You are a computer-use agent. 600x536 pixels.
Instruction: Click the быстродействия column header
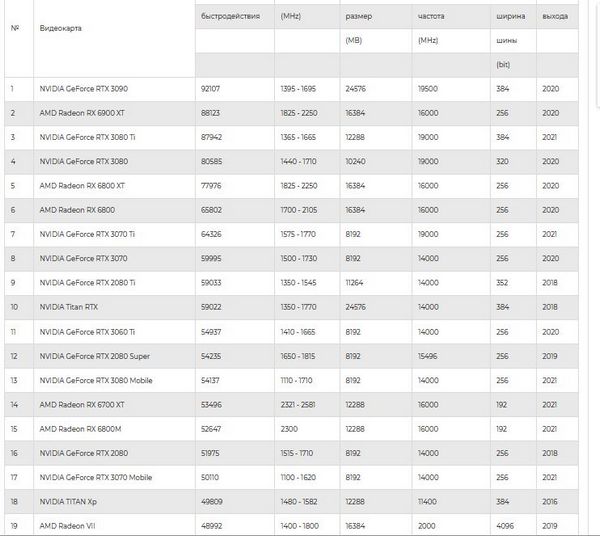(x=230, y=16)
